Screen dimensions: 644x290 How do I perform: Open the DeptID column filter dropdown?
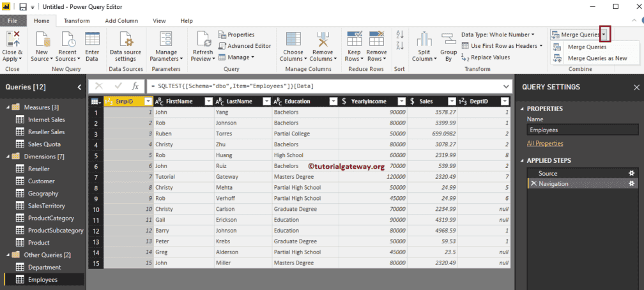pyautogui.click(x=505, y=102)
